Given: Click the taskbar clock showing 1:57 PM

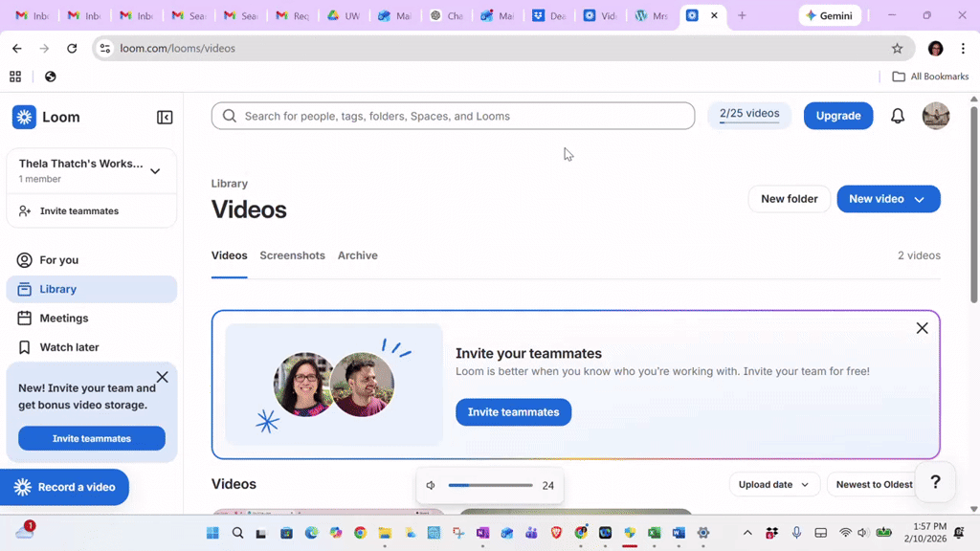Looking at the screenshot, I should [x=925, y=532].
